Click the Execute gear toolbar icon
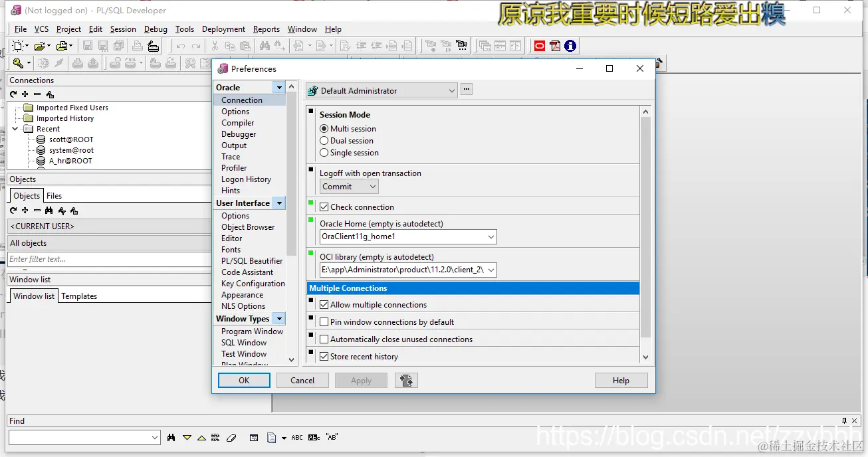 (x=43, y=63)
